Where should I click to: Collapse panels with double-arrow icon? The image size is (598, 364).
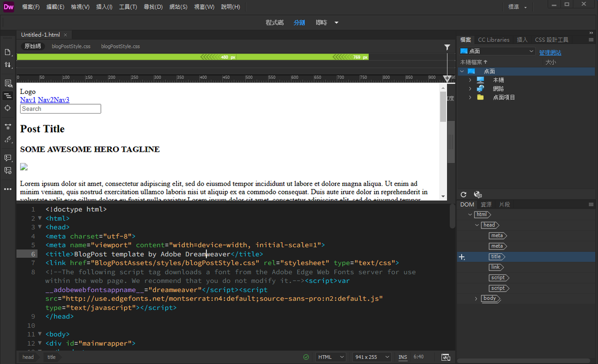tap(591, 33)
